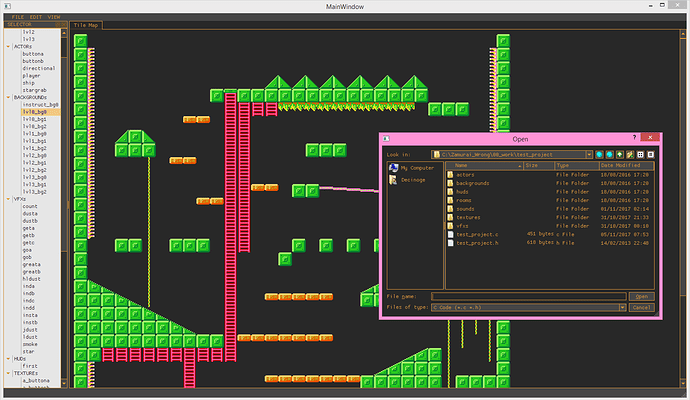Float the SELECTOR panel with its dock button
The width and height of the screenshot is (690, 400).
(x=58, y=25)
